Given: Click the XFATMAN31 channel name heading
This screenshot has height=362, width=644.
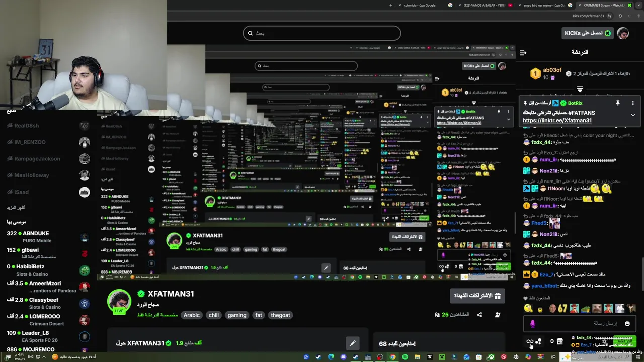Looking at the screenshot, I should [171, 294].
